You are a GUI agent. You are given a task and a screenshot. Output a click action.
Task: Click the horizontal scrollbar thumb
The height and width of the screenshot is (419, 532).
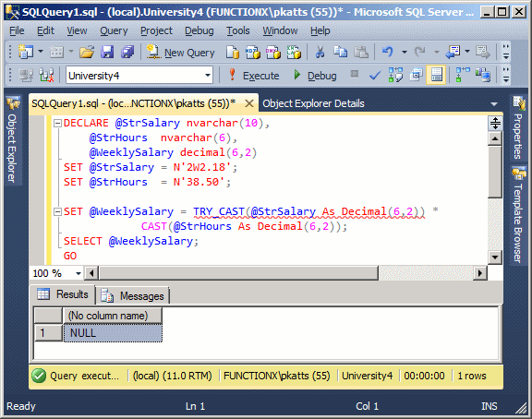tap(238, 273)
